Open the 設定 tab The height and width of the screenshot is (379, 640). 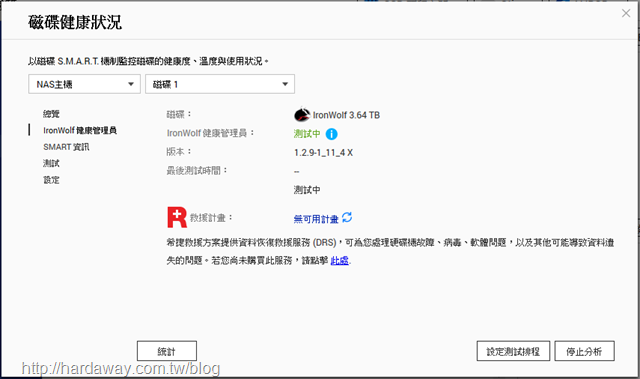[x=51, y=180]
